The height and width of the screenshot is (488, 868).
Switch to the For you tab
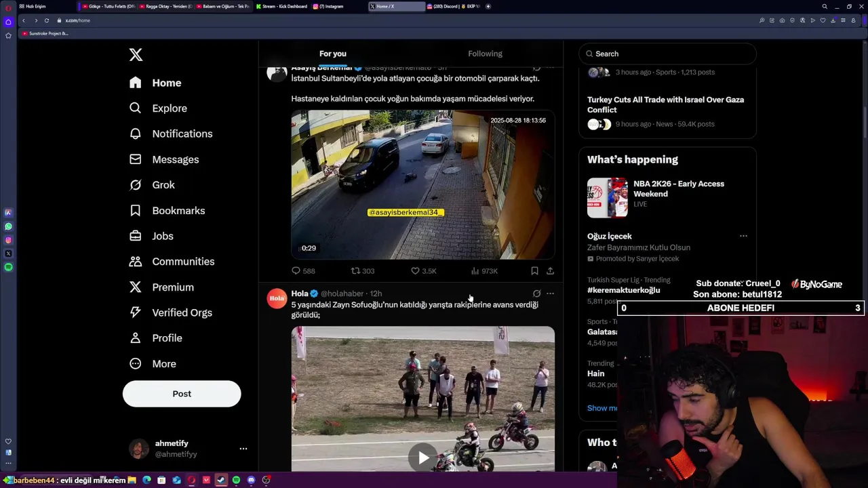click(x=333, y=54)
